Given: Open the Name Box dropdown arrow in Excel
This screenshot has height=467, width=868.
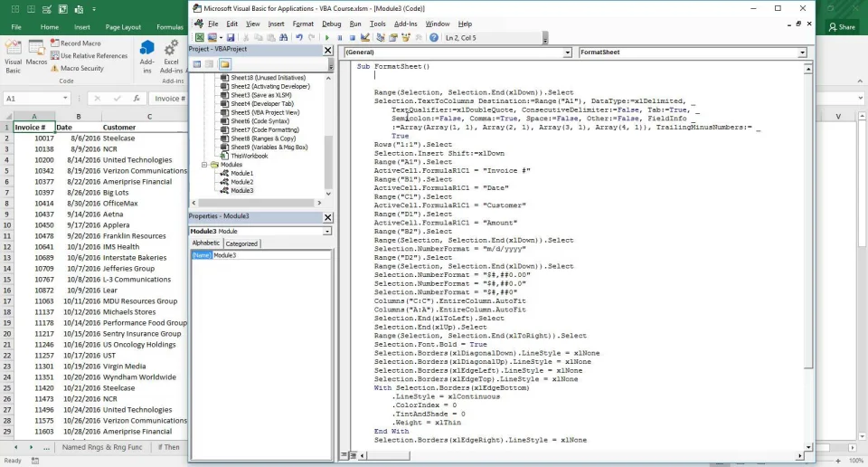Looking at the screenshot, I should (65, 98).
